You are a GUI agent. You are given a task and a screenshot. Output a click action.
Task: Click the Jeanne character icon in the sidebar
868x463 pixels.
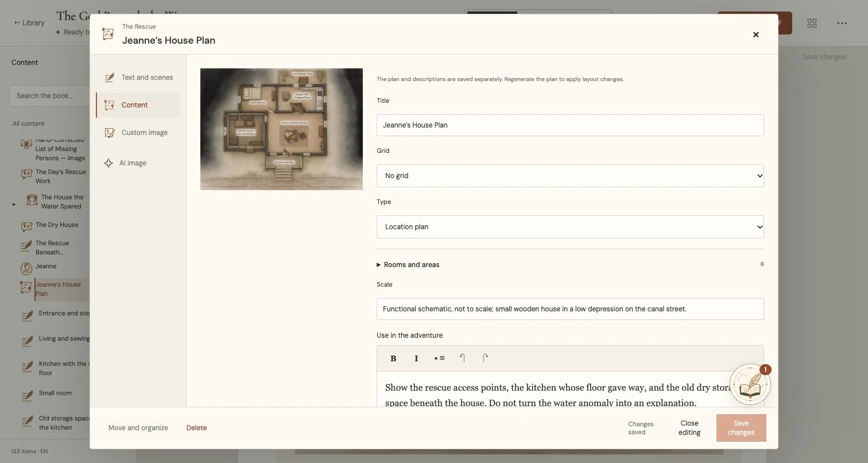click(26, 268)
